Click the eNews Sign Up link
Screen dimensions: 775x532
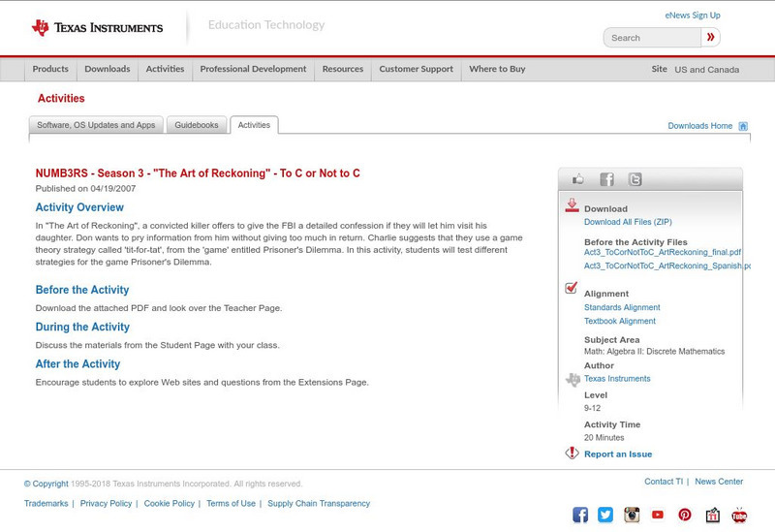coord(693,16)
